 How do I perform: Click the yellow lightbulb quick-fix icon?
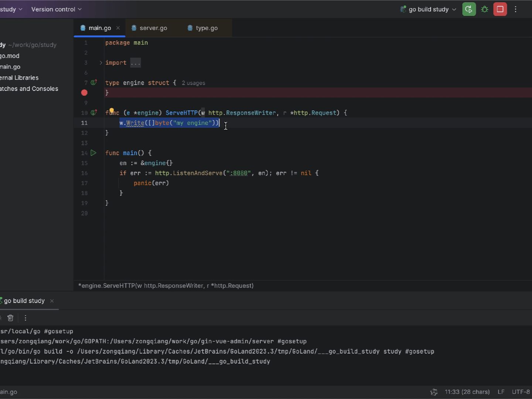[112, 110]
